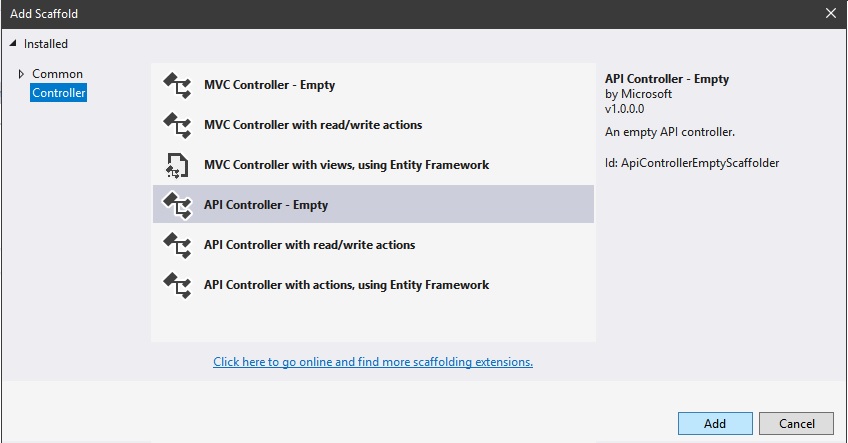The height and width of the screenshot is (443, 848).
Task: Click icon for API Controller with read/write actions
Action: click(177, 246)
